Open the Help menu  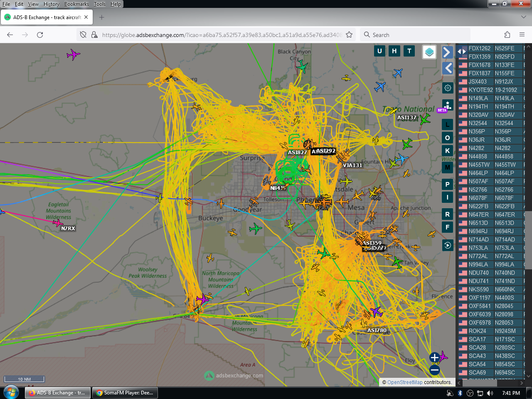tap(116, 4)
